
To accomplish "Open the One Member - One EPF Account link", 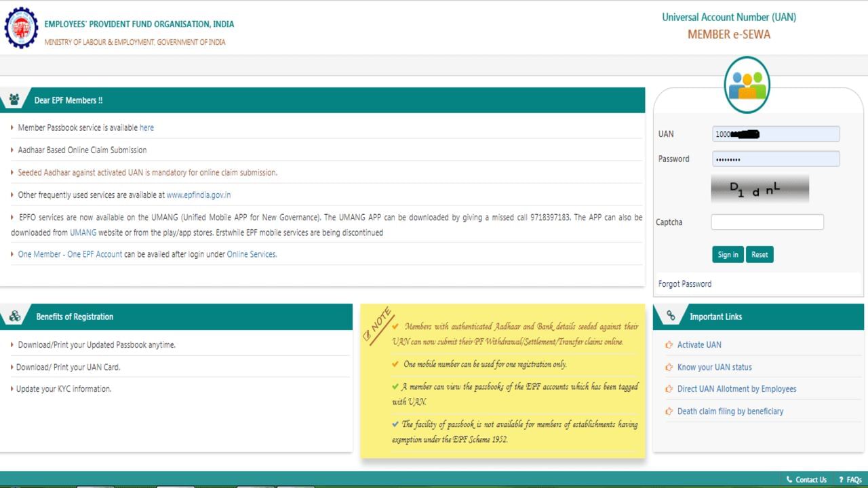I will [x=70, y=254].
